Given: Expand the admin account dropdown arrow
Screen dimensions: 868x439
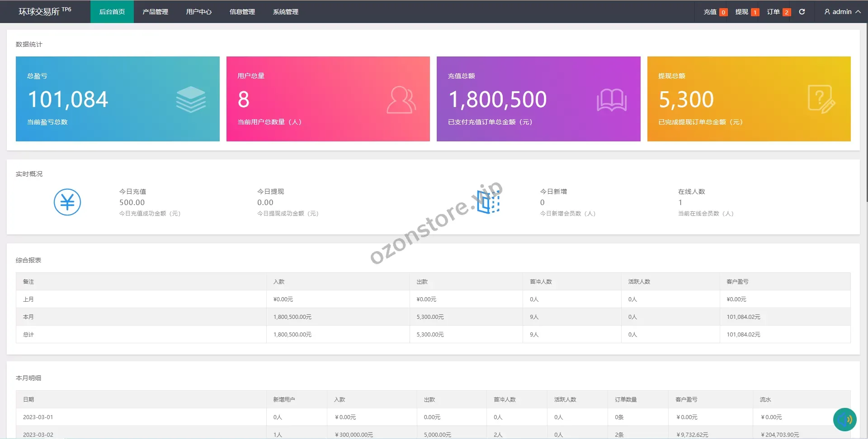Looking at the screenshot, I should pos(858,12).
